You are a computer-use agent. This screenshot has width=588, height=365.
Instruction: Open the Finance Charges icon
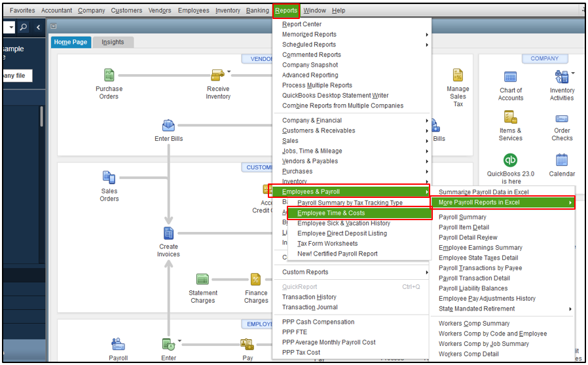click(x=256, y=279)
